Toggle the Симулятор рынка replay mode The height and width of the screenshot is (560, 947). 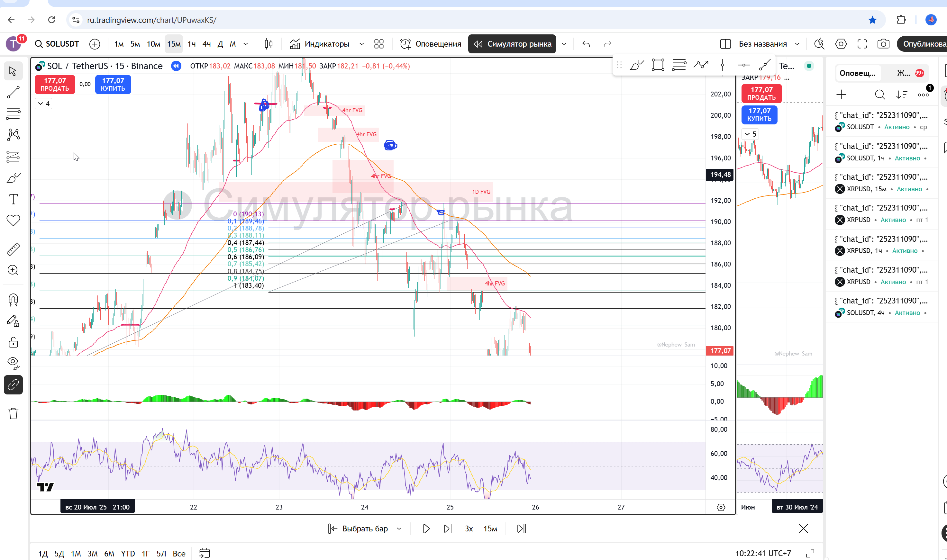click(512, 44)
